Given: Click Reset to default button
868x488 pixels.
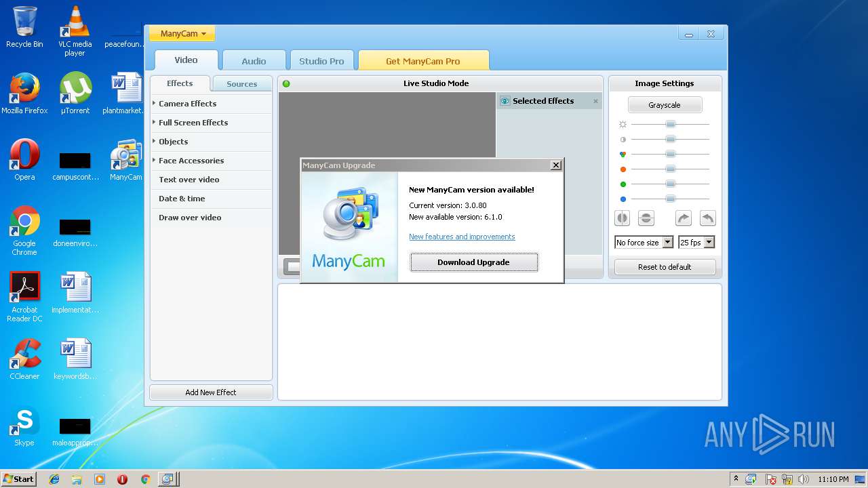Looking at the screenshot, I should pyautogui.click(x=665, y=267).
